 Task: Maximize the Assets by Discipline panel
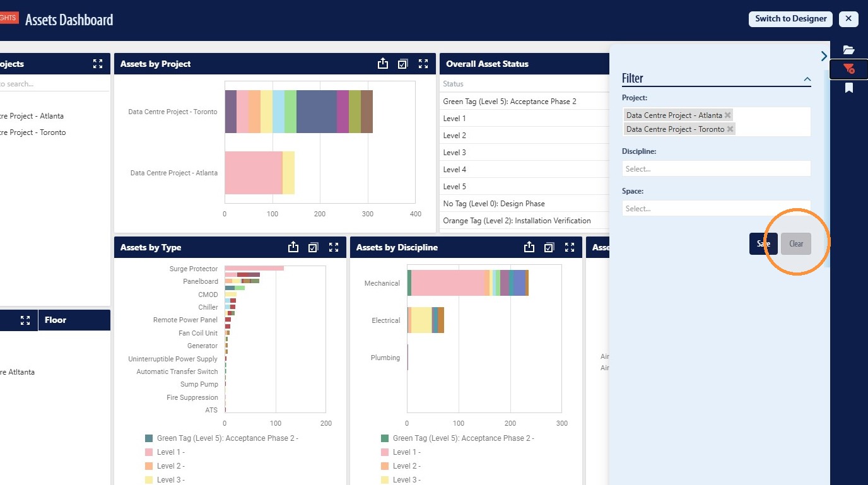coord(570,247)
